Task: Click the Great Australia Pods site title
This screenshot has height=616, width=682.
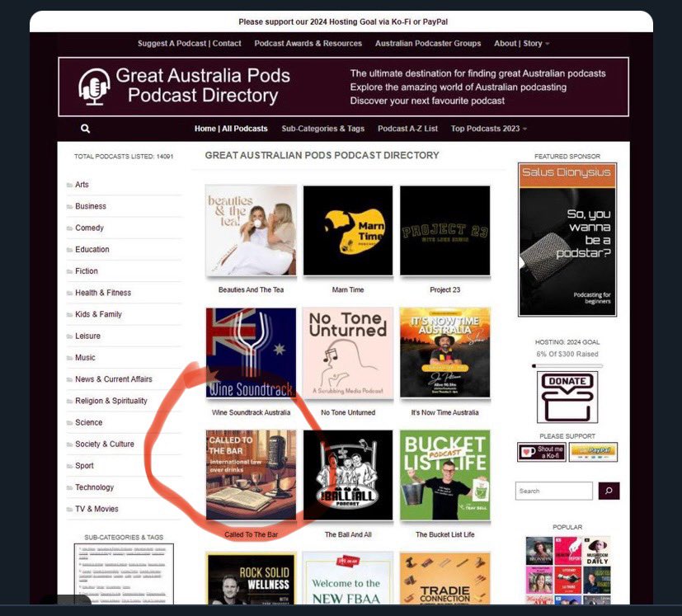Action: (203, 86)
